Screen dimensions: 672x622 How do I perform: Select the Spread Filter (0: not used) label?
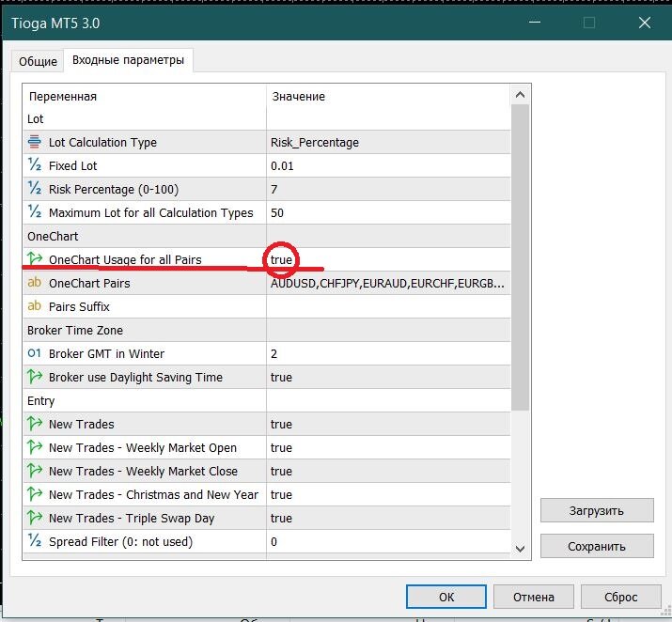coord(120,541)
